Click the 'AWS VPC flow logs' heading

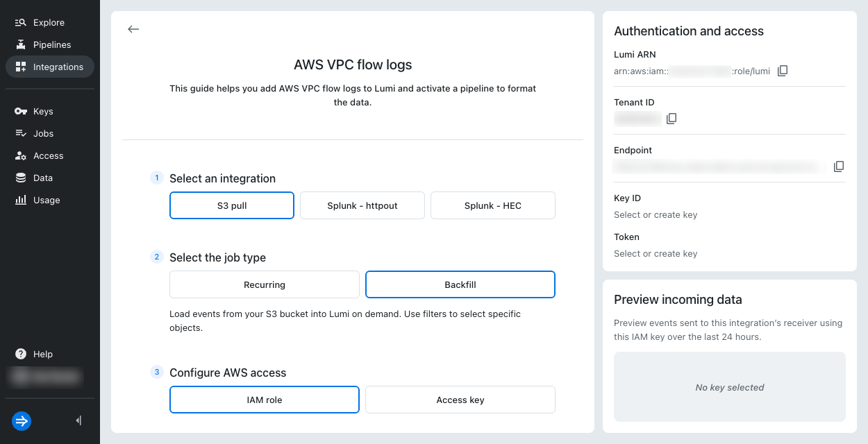coord(353,65)
